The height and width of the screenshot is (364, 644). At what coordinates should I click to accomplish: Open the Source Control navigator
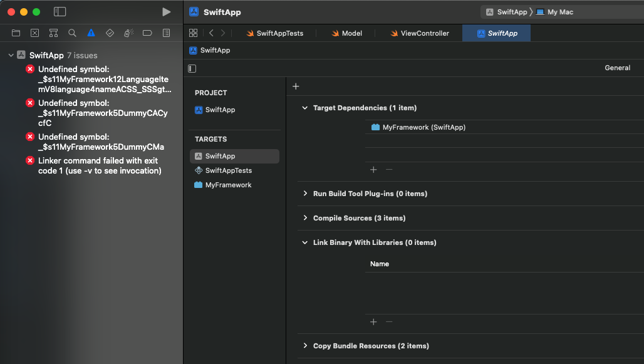[x=34, y=33]
